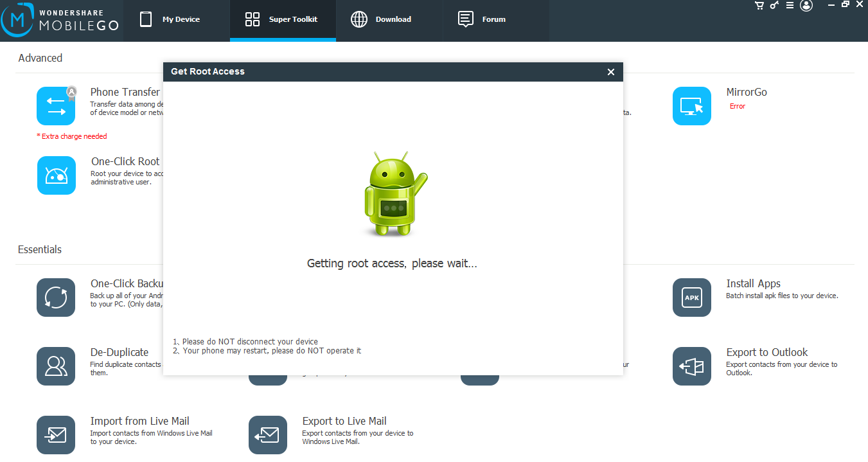Click the "Advanced" section heading
The width and height of the screenshot is (868, 462).
(x=40, y=58)
